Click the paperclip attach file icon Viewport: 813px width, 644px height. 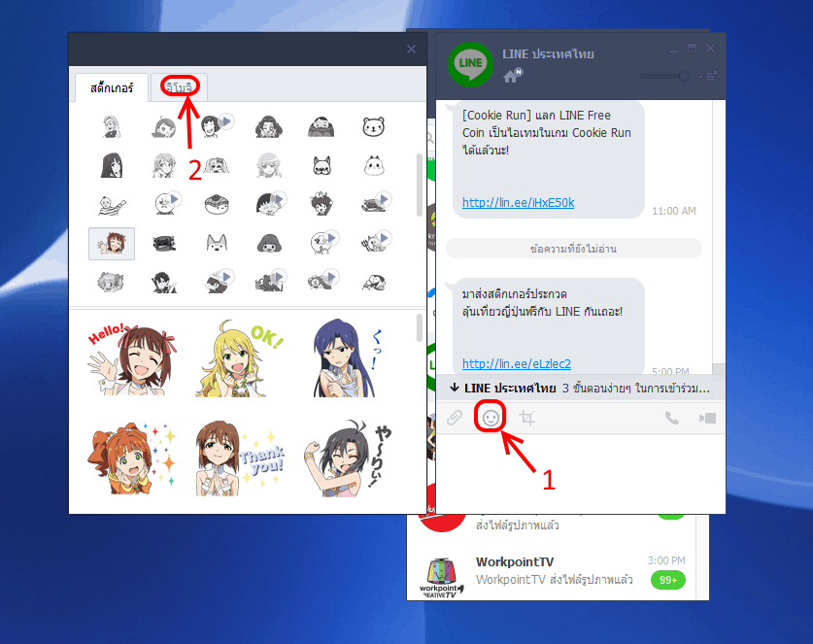(454, 419)
